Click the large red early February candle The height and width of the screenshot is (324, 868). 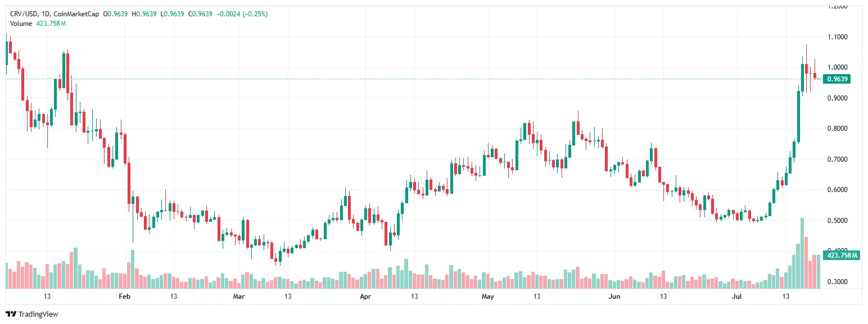(x=129, y=184)
